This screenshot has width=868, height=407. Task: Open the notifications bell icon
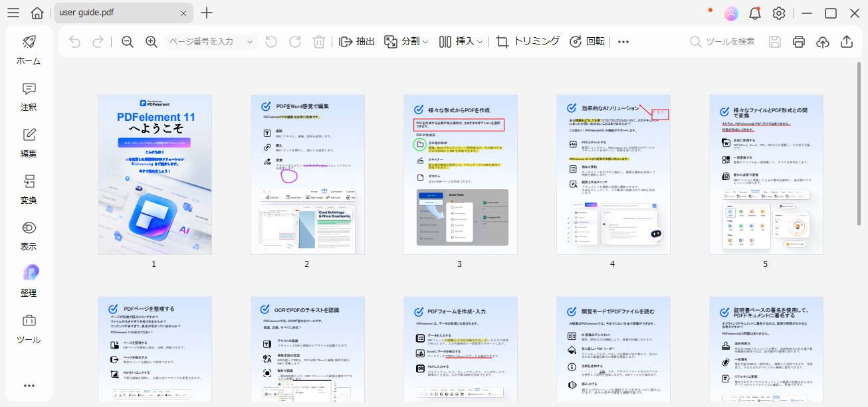pyautogui.click(x=755, y=13)
